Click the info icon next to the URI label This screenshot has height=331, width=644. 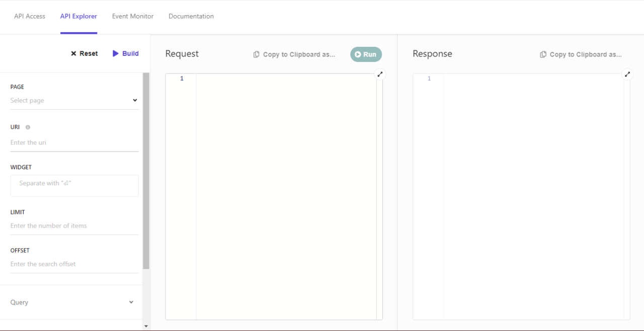tap(27, 127)
